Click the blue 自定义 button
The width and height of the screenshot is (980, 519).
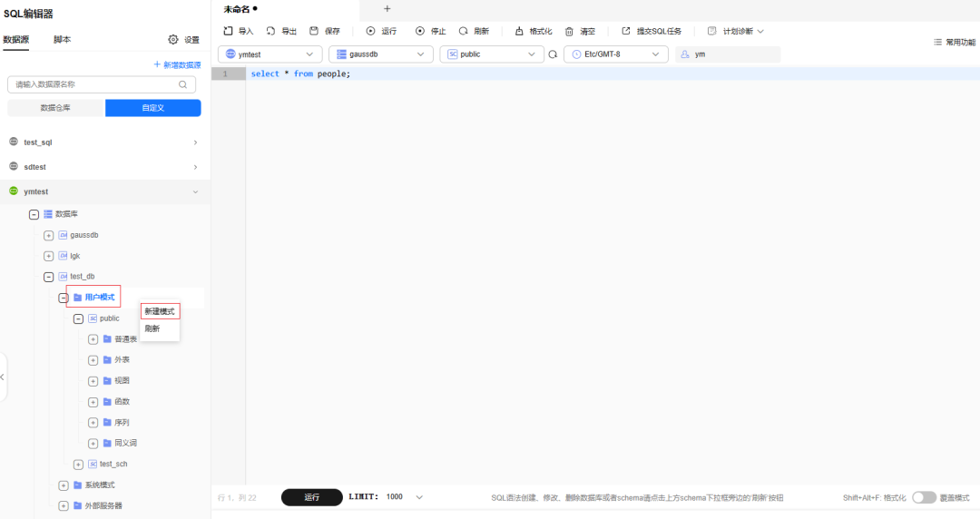(x=153, y=108)
